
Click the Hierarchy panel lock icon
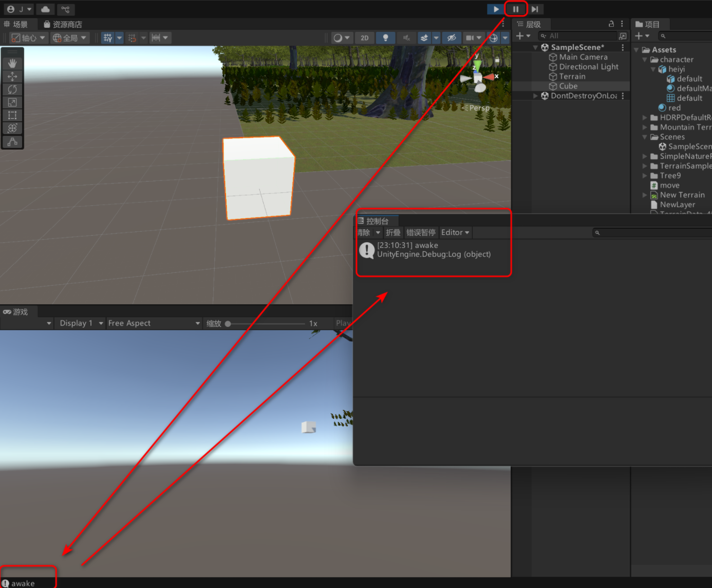pos(611,24)
